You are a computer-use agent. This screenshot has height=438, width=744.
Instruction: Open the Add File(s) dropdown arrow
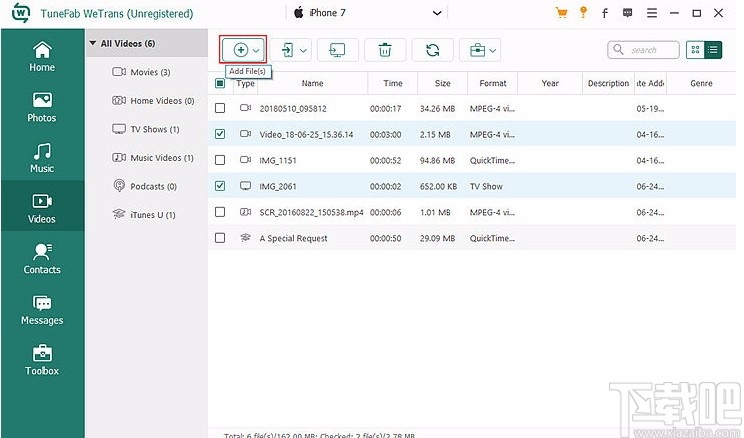(x=256, y=50)
